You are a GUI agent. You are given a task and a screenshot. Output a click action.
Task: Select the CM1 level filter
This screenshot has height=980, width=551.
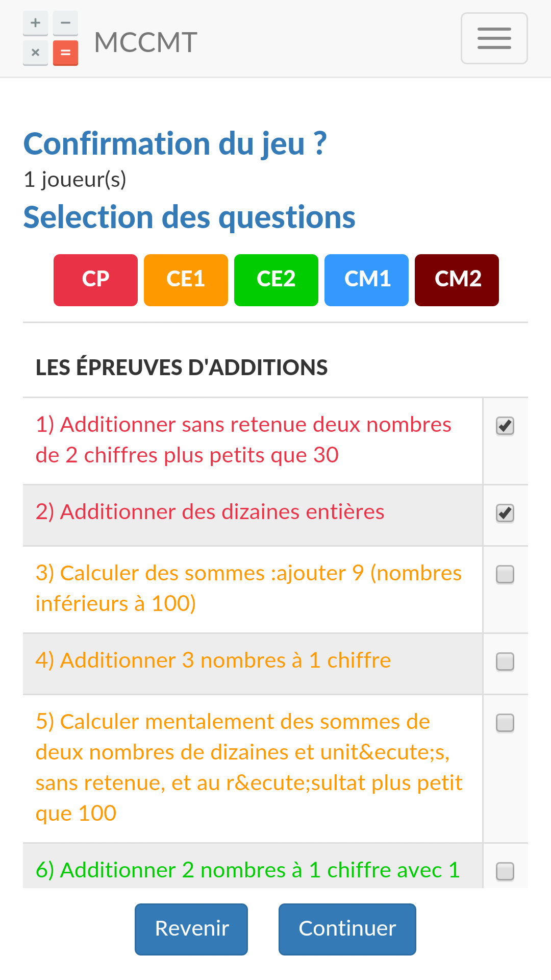366,280
